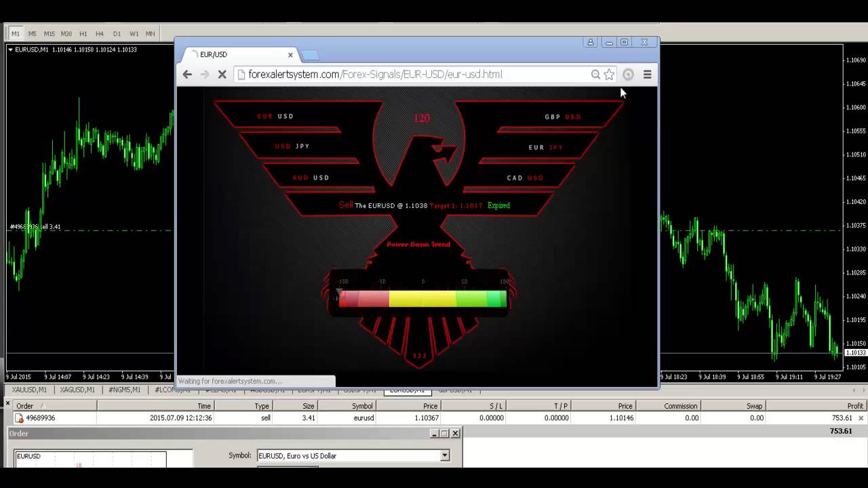The height and width of the screenshot is (488, 868).
Task: Switch chart to H4 timeframe
Action: (x=100, y=33)
